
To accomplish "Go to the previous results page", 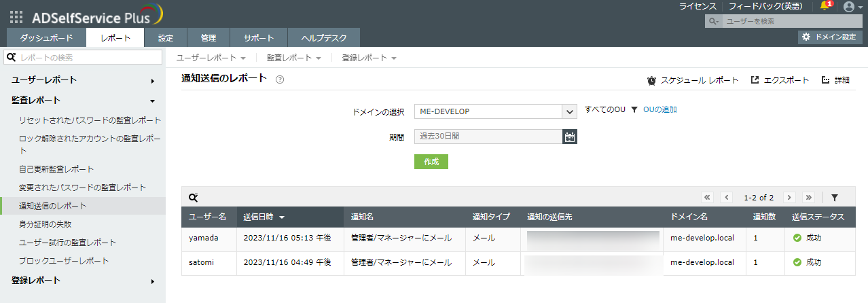I will (x=726, y=198).
